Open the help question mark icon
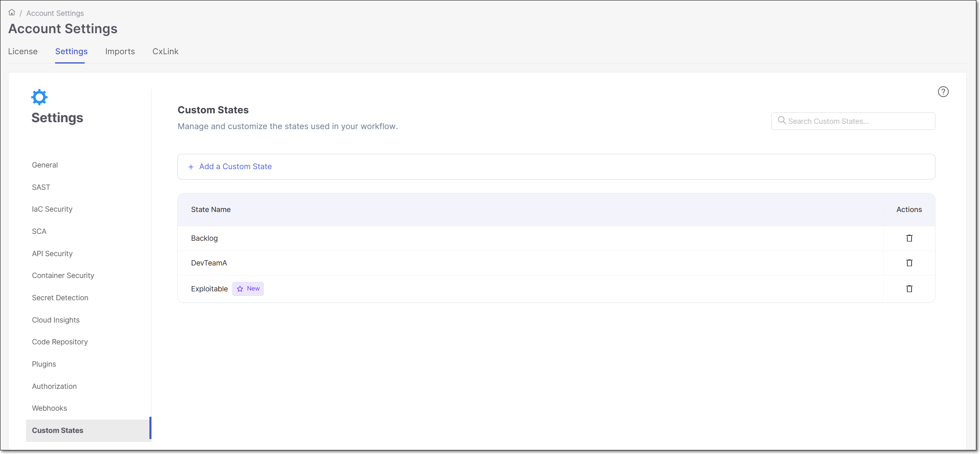This screenshot has height=454, width=980. pyautogui.click(x=944, y=91)
